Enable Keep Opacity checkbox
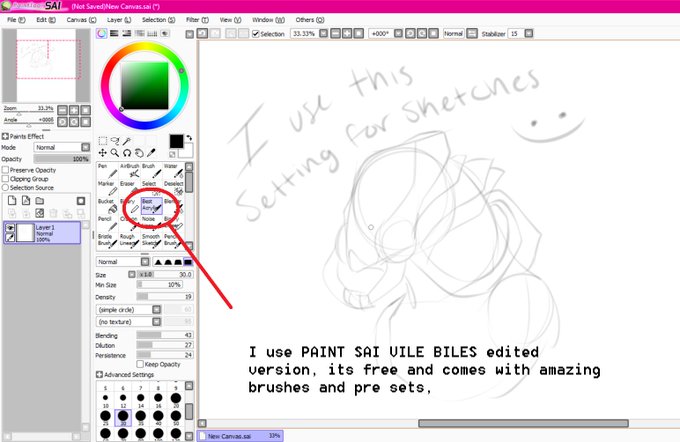680x442 pixels. click(x=140, y=364)
